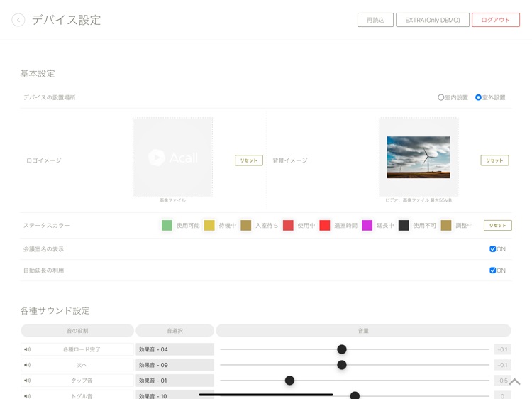Viewport: 532px width, 399px height.
Task: Click the 再読込 button
Action: (375, 20)
